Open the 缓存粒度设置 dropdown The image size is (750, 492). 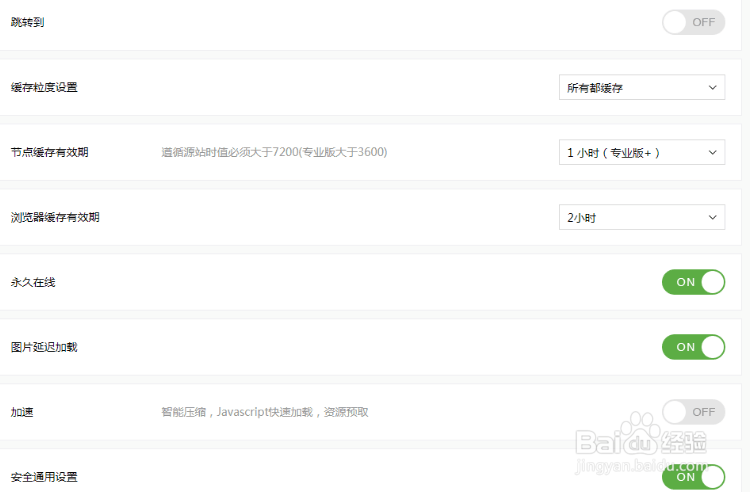click(641, 88)
